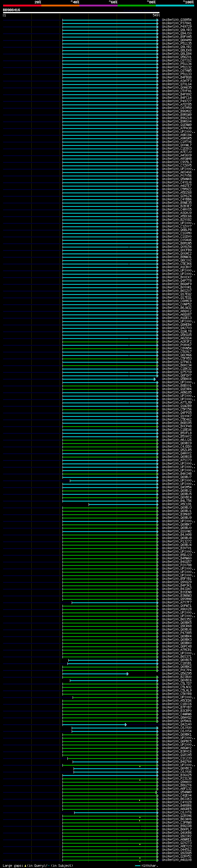Click hit label UniRef100_C3PMW8
197x868 pixels.
click(x=177, y=823)
